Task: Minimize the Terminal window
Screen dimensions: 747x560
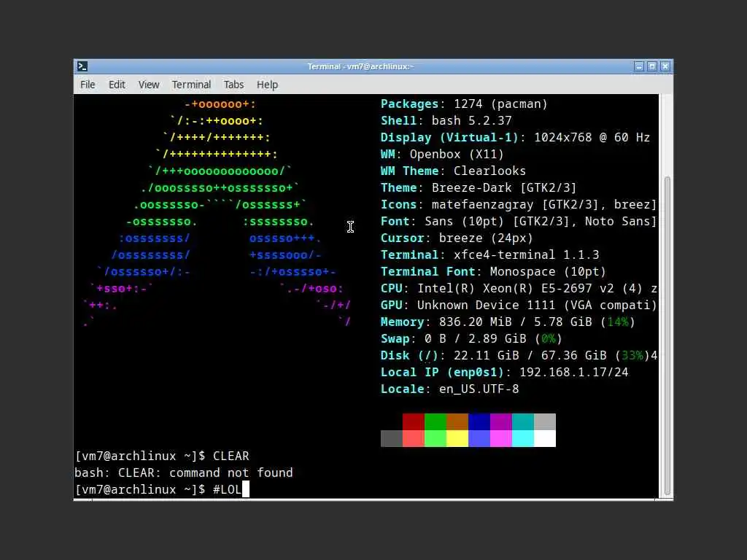Action: pyautogui.click(x=639, y=66)
